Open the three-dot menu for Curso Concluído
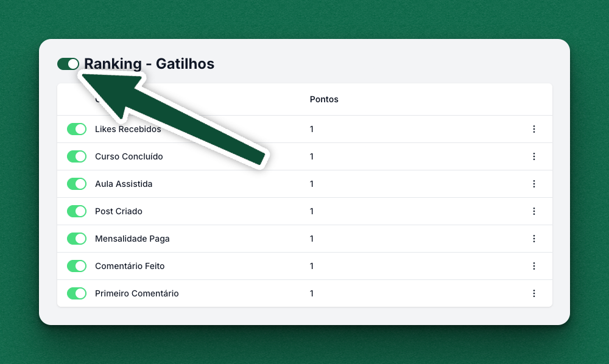 (x=534, y=156)
